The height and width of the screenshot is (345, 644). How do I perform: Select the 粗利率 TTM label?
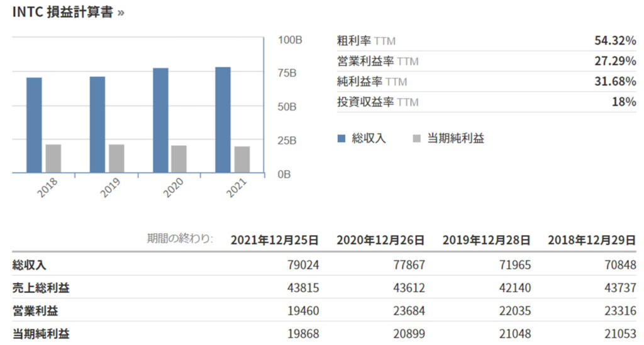click(x=367, y=41)
